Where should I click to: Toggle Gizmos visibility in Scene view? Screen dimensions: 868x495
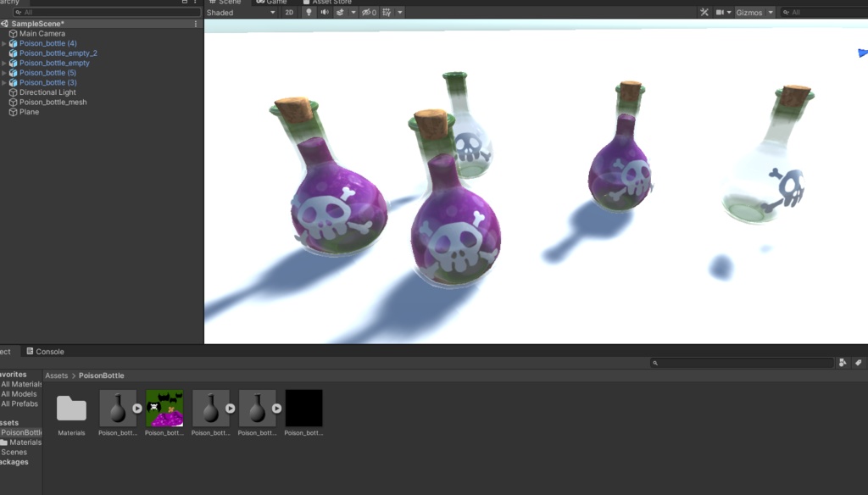tap(749, 12)
